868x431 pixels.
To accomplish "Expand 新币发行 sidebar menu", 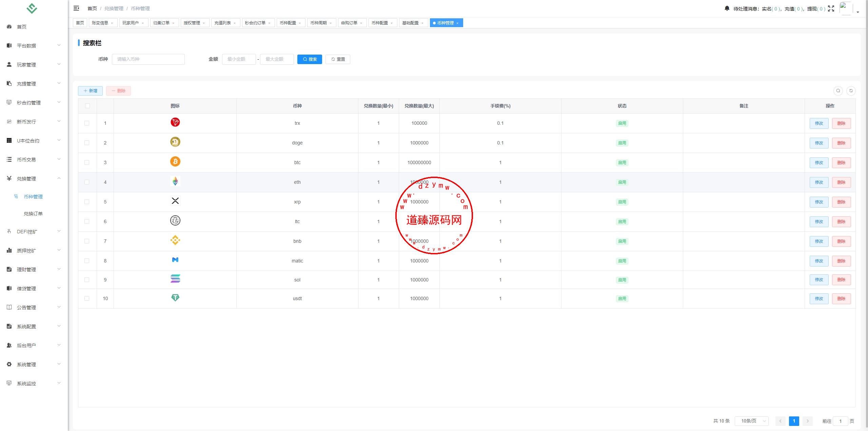I will [34, 122].
